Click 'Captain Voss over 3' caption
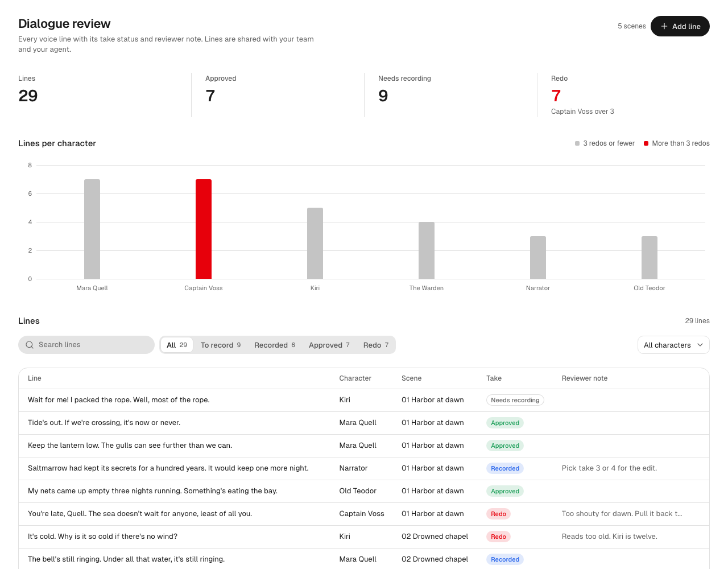 582,112
